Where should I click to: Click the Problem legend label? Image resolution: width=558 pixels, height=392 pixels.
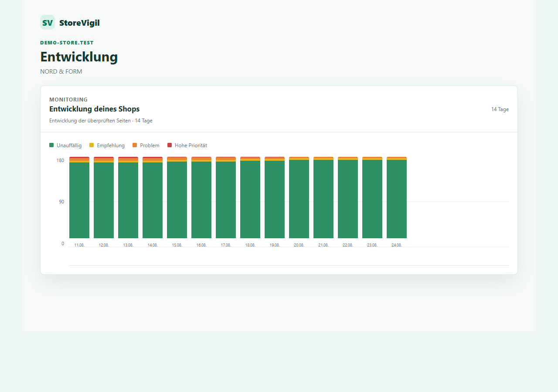coord(150,145)
